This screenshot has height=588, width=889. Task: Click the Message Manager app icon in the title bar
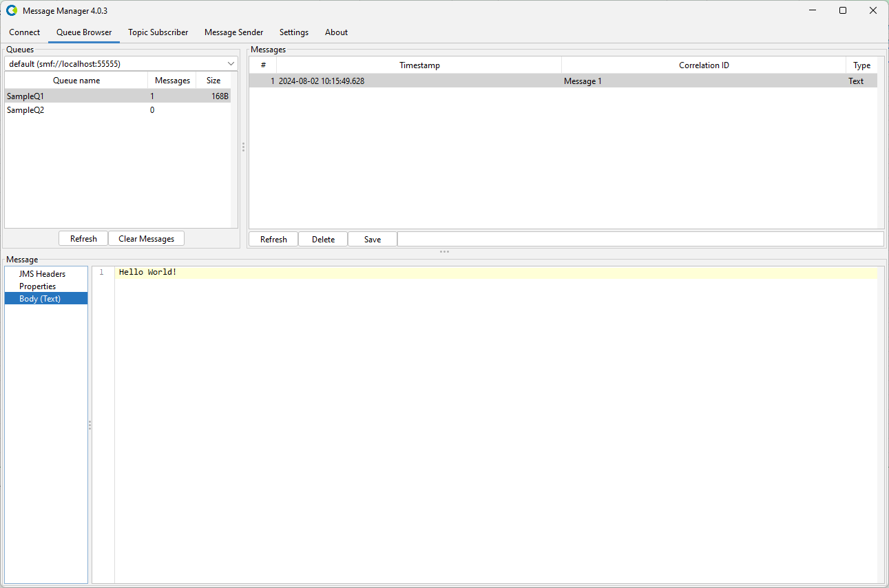(12, 10)
